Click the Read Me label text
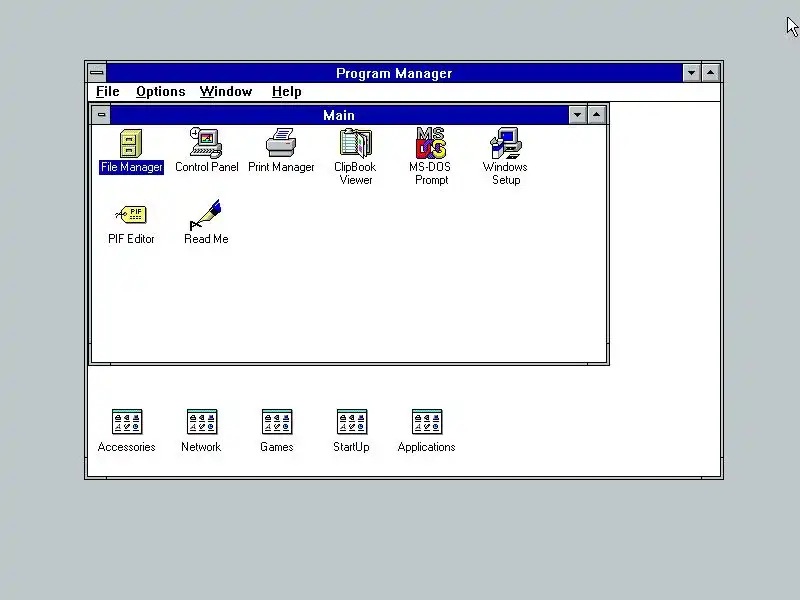This screenshot has height=600, width=800. pyautogui.click(x=206, y=239)
